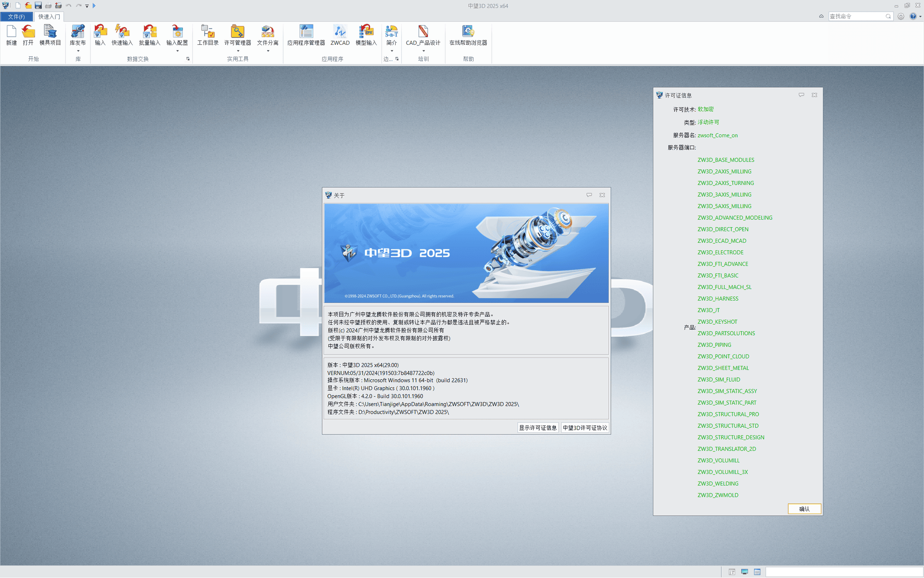
Task: Open the 简介 S-n-T introduction icon
Action: [391, 32]
